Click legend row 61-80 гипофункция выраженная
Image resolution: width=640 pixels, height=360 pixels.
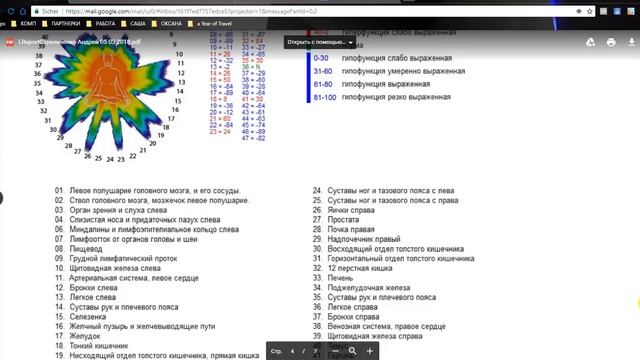pos(371,84)
